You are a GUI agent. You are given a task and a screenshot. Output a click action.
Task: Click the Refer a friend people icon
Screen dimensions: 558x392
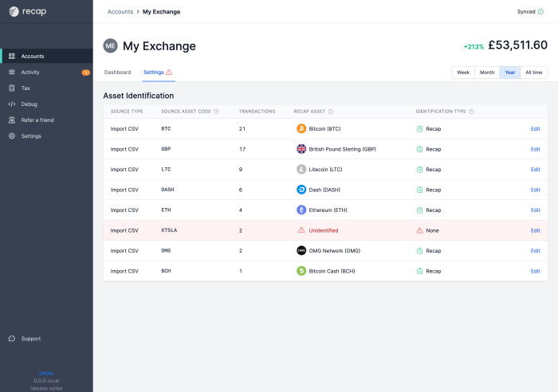click(12, 120)
